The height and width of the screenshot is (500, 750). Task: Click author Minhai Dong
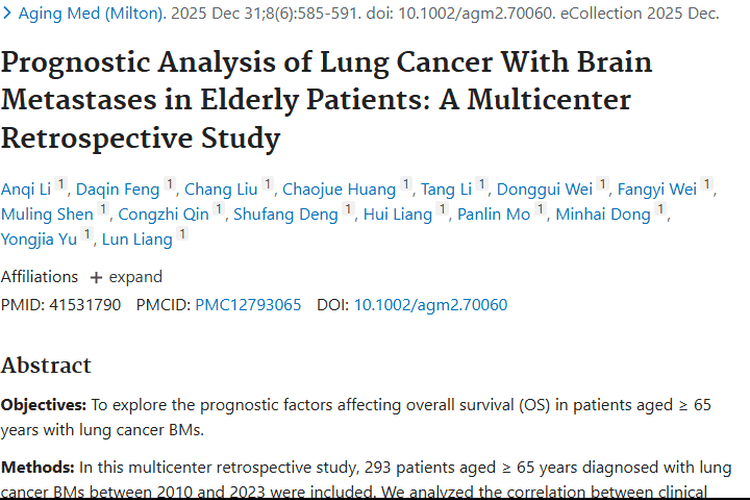click(603, 215)
